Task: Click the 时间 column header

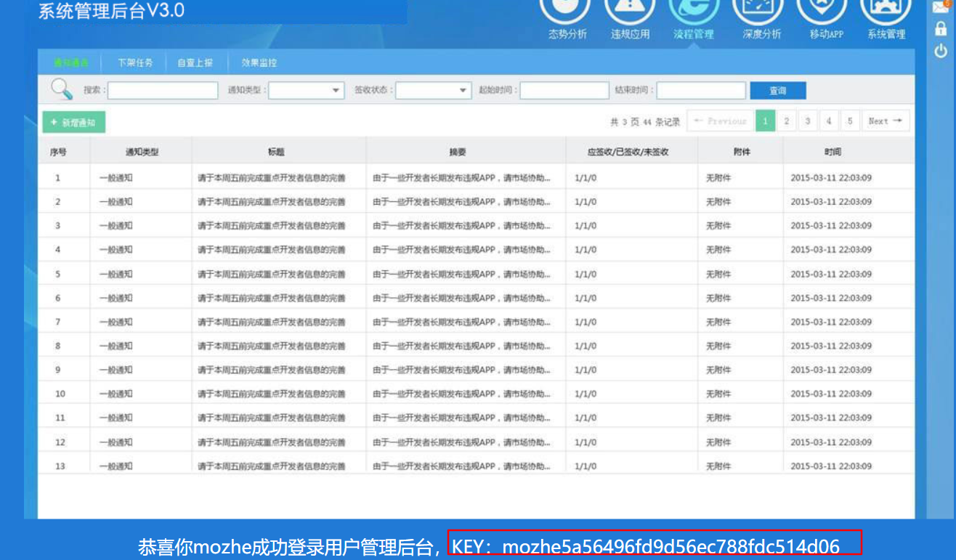Action: pos(833,153)
